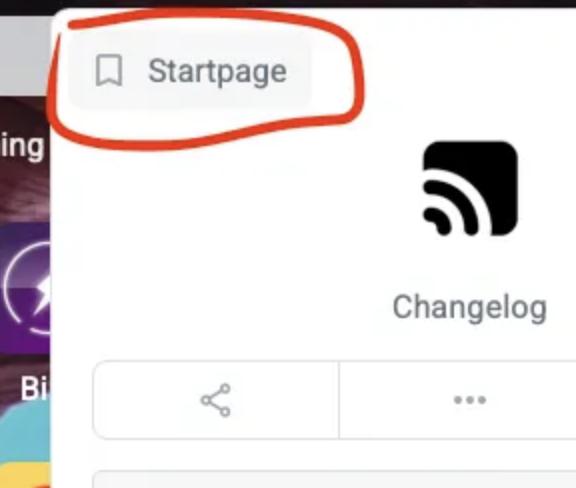Viewport: 576px width, 488px height.
Task: Click the "Bi" labeled tile on left
Action: point(34,388)
